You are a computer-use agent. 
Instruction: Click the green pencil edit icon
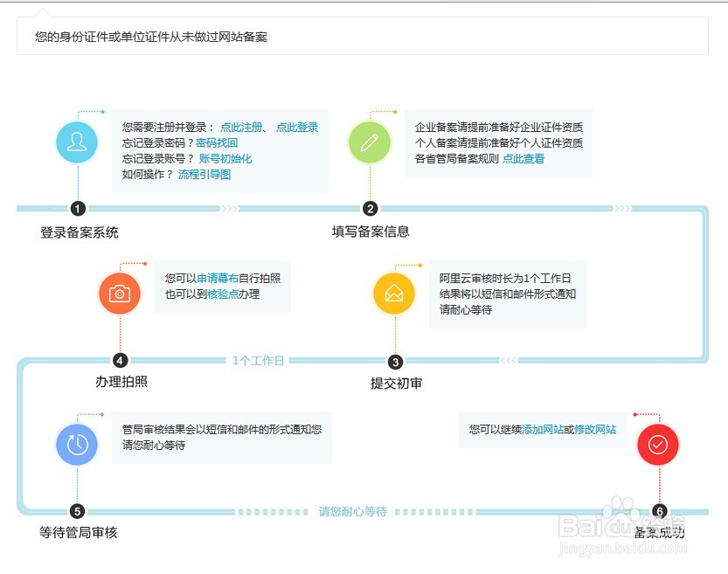[370, 142]
